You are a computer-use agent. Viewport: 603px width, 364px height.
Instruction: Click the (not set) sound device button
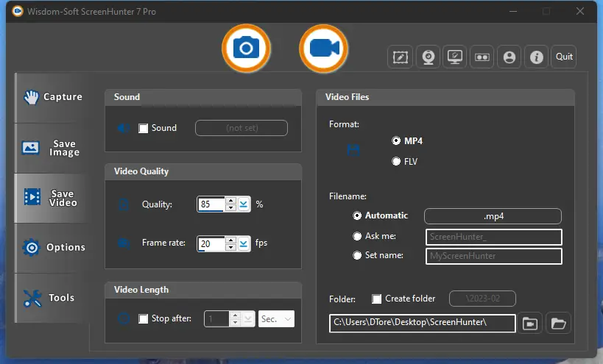(x=241, y=128)
